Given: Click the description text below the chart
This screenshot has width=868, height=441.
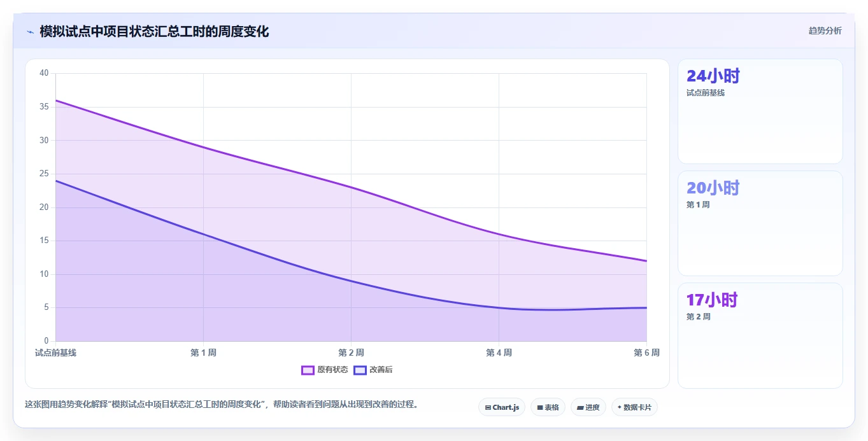Looking at the screenshot, I should [222, 404].
